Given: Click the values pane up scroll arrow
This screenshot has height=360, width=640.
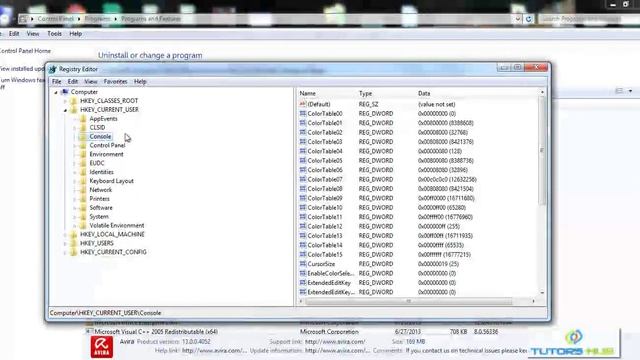Looking at the screenshot, I should pyautogui.click(x=542, y=93).
